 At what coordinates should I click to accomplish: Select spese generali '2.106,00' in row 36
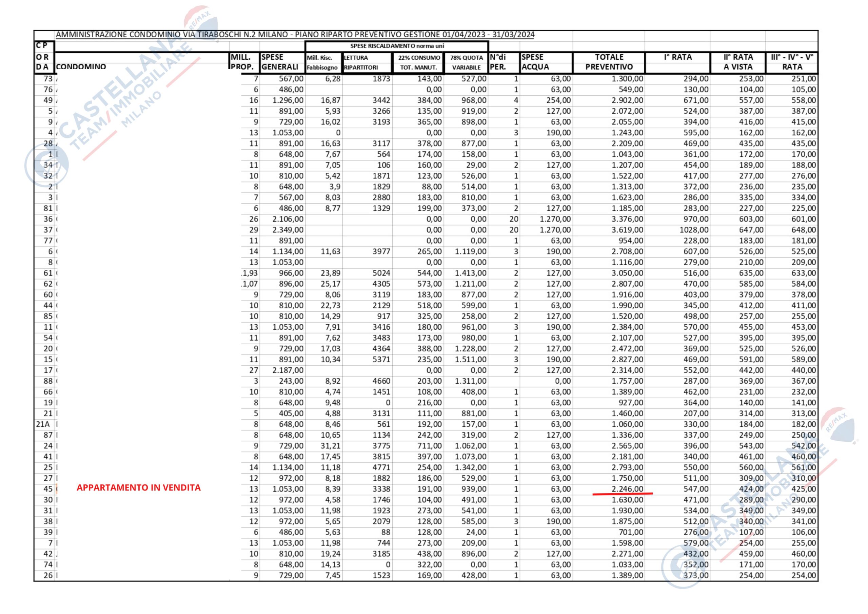click(x=288, y=219)
